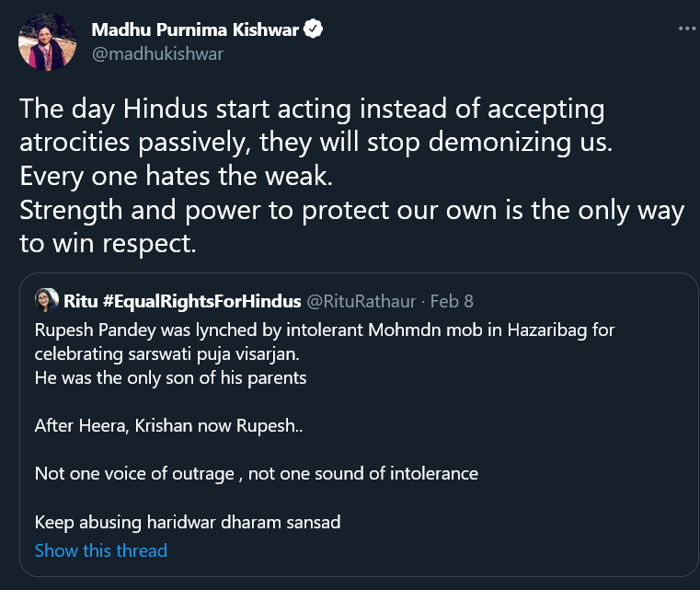Open the "Ritu #EqualRightsForHindus" author name
700x590 pixels.
182,301
